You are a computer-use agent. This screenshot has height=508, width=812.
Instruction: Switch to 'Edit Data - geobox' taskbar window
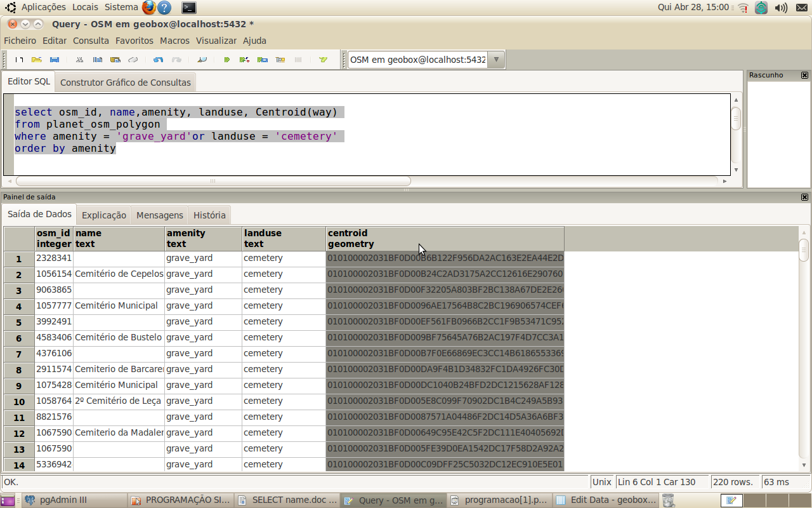[x=606, y=500]
